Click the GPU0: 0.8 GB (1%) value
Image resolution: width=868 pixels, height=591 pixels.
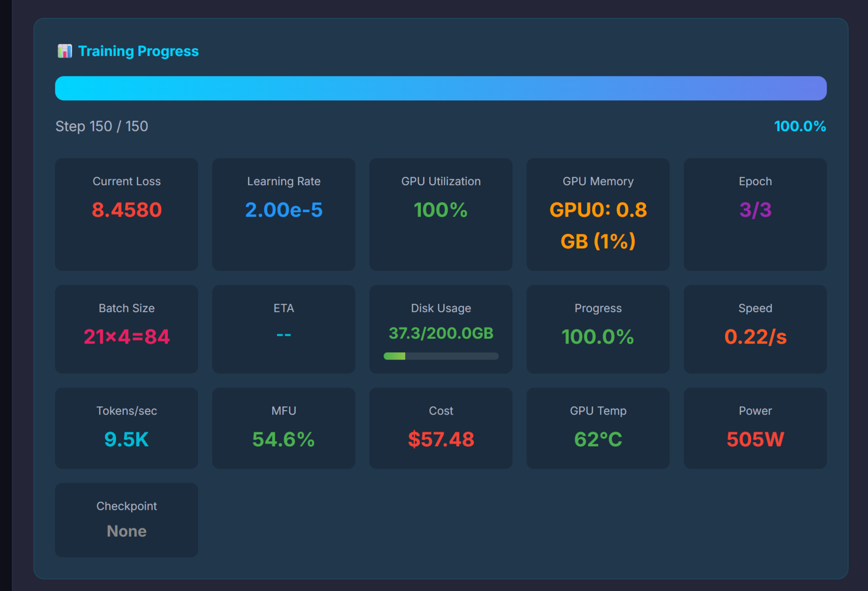[x=598, y=225]
